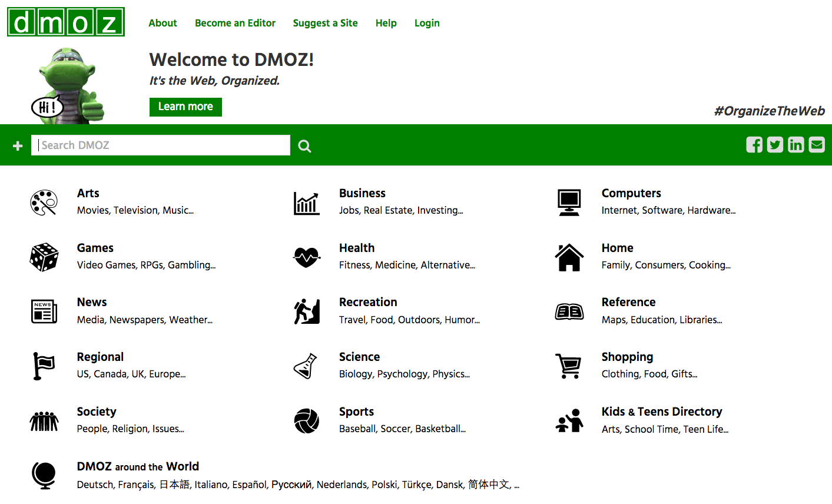Open the Regional category heading
The height and width of the screenshot is (504, 832).
(100, 357)
